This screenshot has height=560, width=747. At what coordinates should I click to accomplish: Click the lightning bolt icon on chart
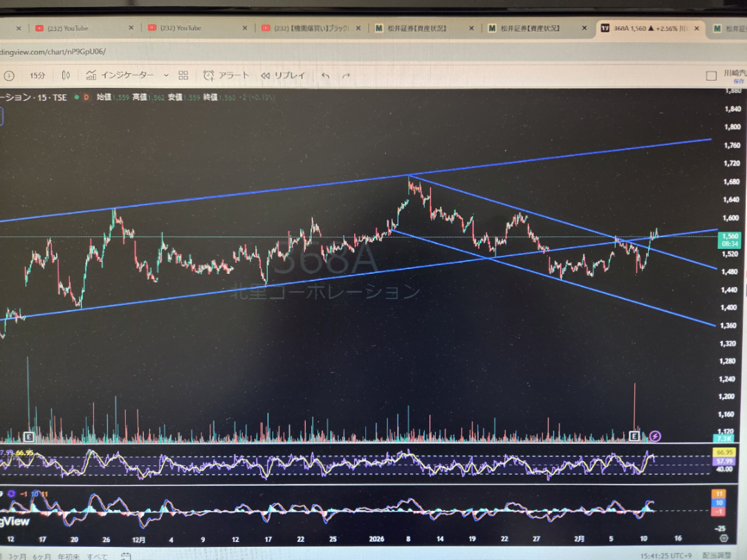pos(655,436)
